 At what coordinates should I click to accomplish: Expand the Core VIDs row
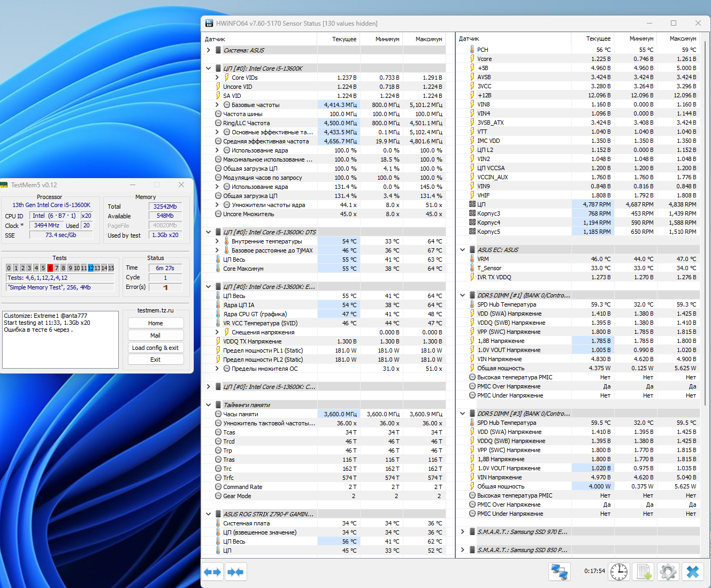point(217,78)
